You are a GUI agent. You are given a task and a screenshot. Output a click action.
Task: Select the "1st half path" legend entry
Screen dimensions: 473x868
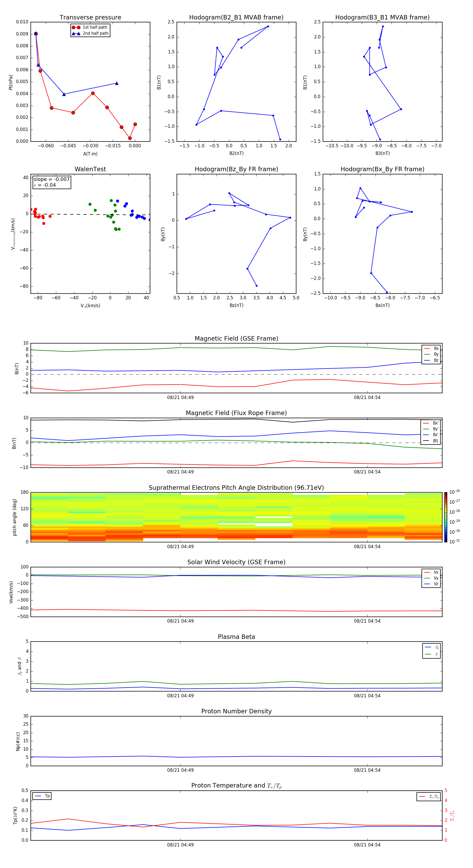(x=90, y=27)
